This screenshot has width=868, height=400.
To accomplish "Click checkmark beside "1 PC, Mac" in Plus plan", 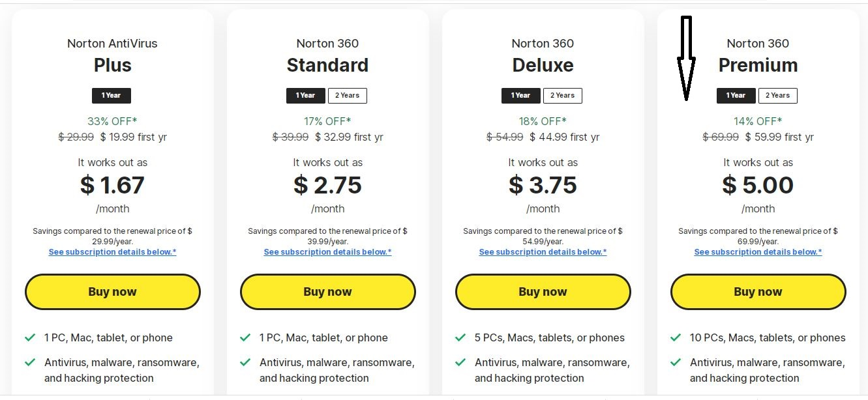I will tap(30, 337).
